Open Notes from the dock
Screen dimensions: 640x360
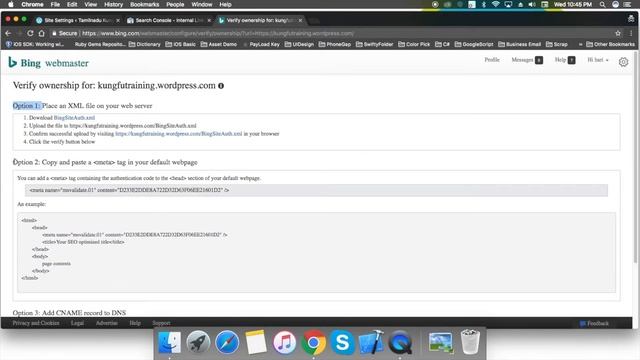256,342
